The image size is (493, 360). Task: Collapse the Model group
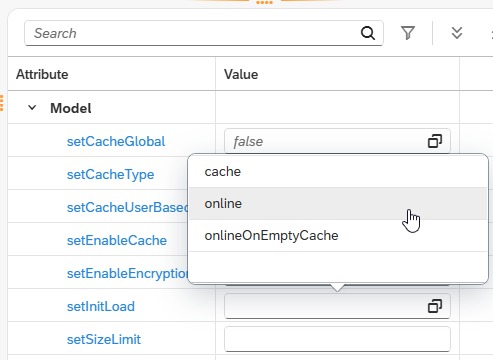(32, 108)
